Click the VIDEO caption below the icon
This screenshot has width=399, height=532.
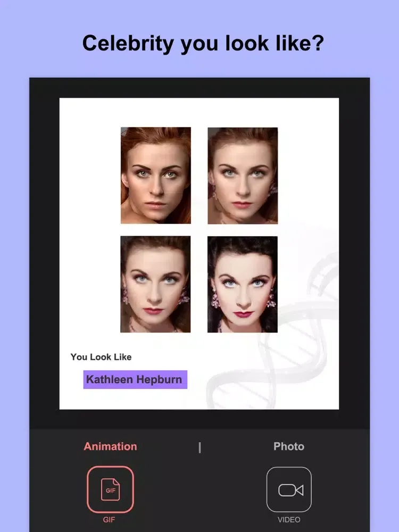coord(289,519)
